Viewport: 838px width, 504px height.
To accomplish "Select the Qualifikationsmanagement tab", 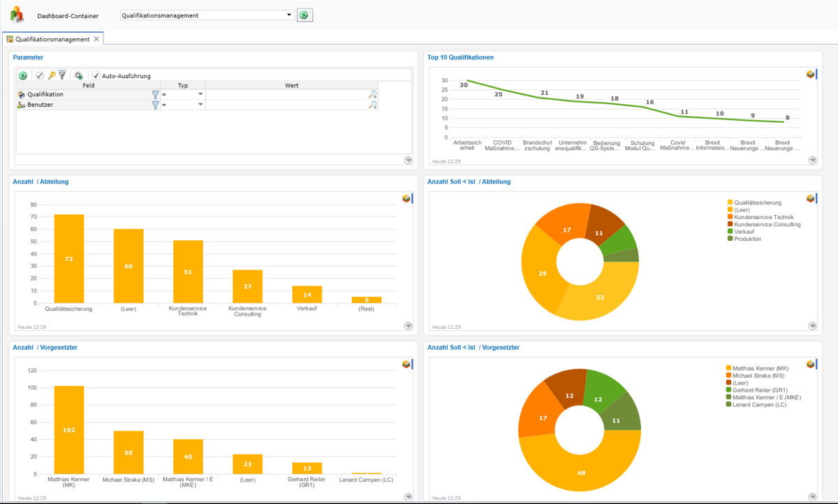I will click(49, 39).
